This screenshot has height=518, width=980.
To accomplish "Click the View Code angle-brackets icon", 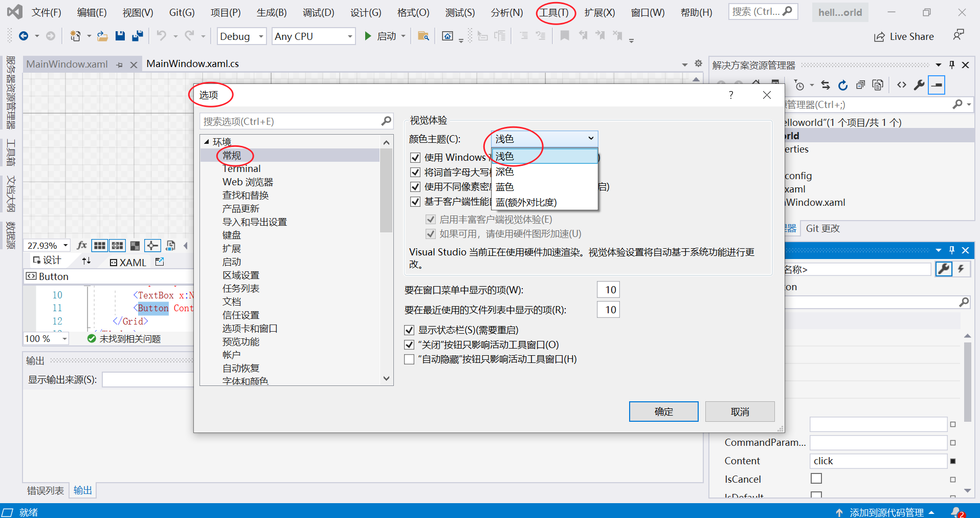I will [x=902, y=85].
